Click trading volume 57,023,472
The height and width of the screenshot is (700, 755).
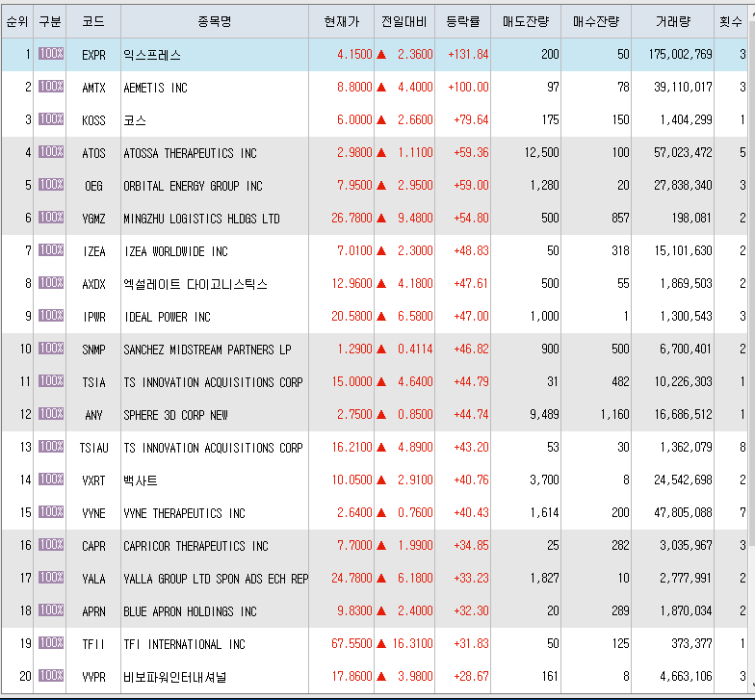click(683, 152)
